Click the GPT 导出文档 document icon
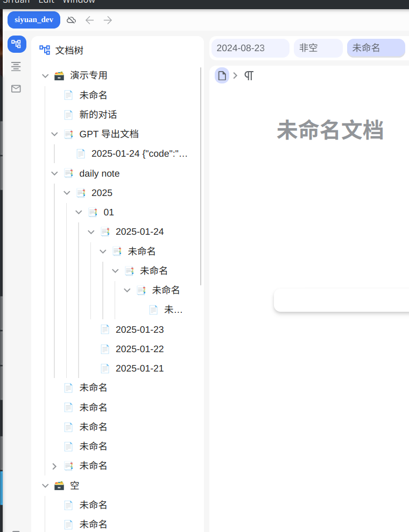 click(68, 135)
